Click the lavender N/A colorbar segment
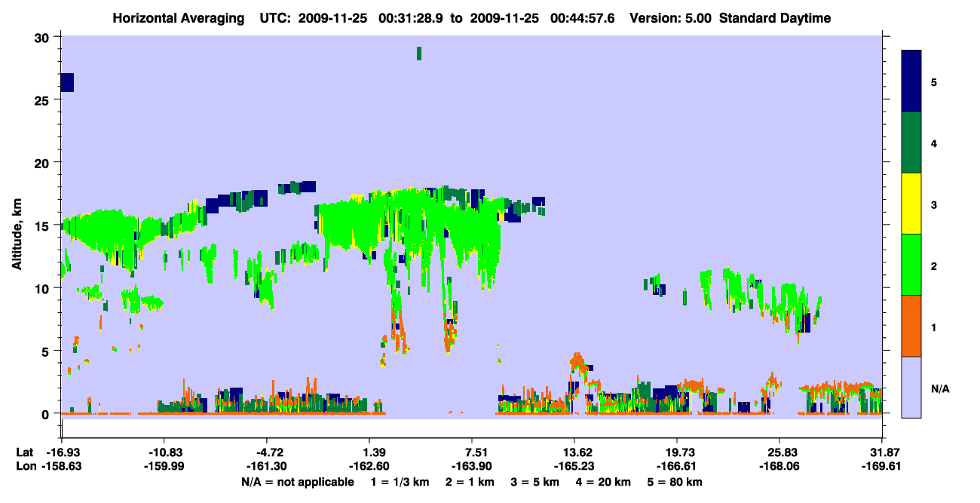980x503 pixels. tap(911, 387)
